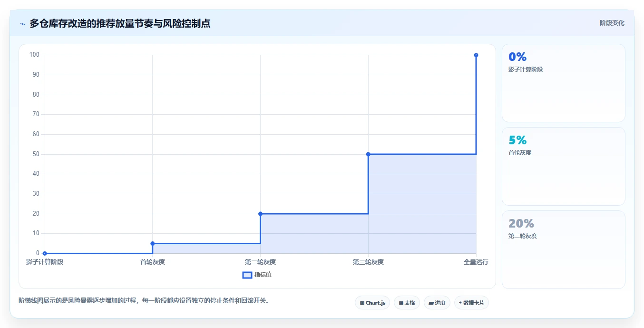Click the 阶段变化 label in header
This screenshot has width=644, height=328.
pyautogui.click(x=612, y=23)
